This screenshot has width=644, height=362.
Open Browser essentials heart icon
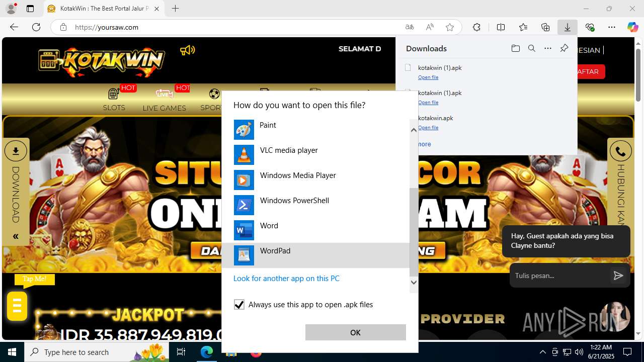click(x=590, y=27)
